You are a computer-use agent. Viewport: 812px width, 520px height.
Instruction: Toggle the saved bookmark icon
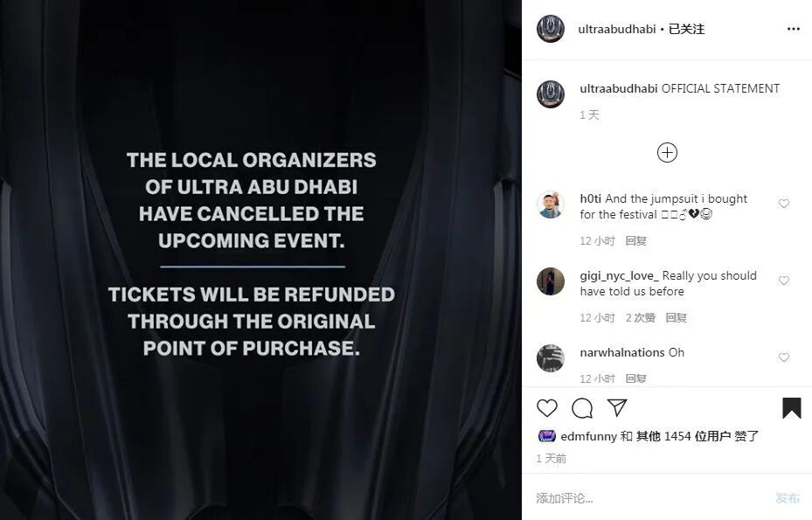click(x=791, y=408)
